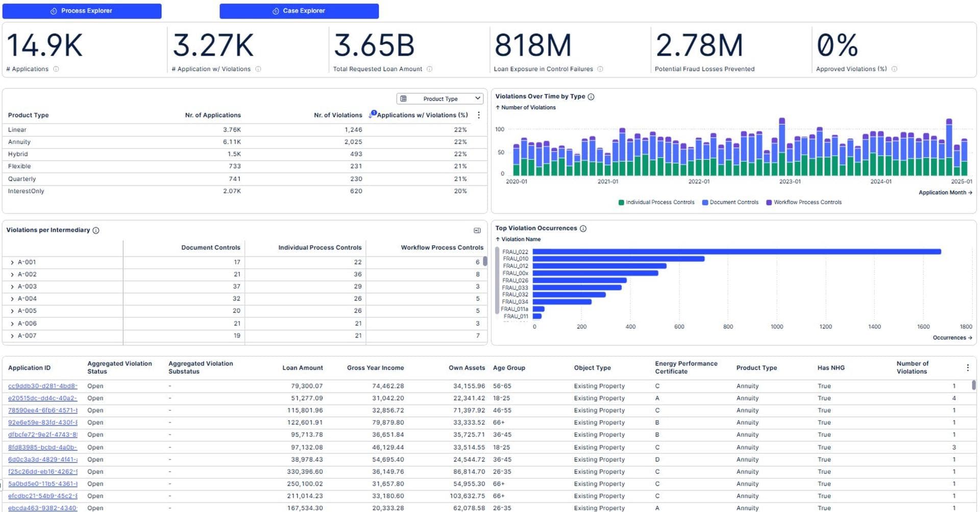The image size is (980, 512).
Task: Open application link 78590ee4-6fb6-4571
Action: click(43, 410)
